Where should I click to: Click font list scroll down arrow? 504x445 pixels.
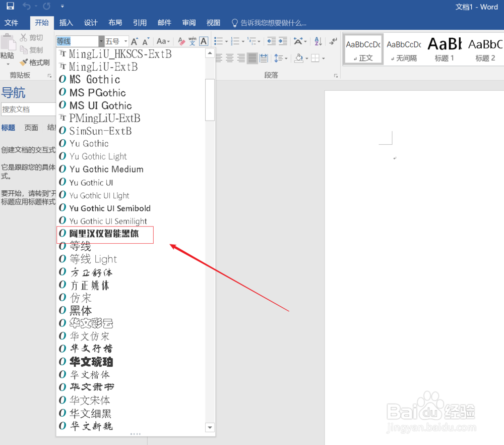[x=210, y=428]
